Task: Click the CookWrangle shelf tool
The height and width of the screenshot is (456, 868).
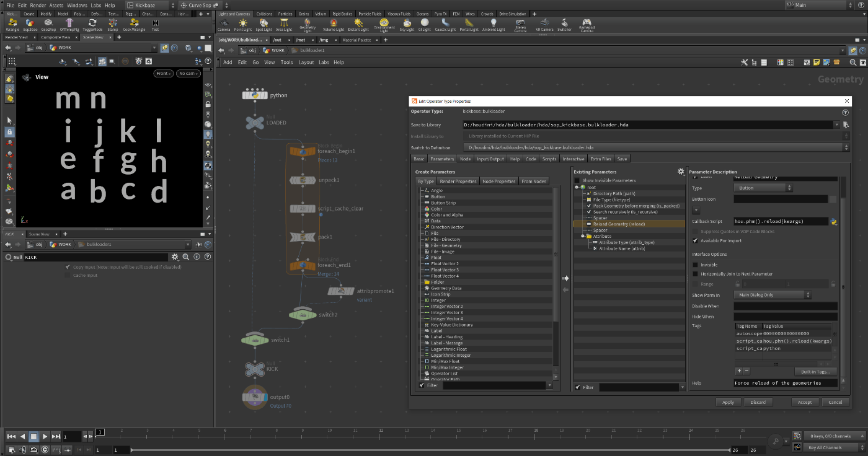Action: [134, 25]
